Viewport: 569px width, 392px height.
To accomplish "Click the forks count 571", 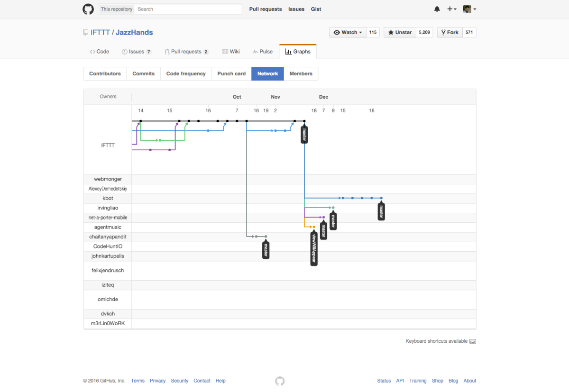I will click(x=469, y=32).
